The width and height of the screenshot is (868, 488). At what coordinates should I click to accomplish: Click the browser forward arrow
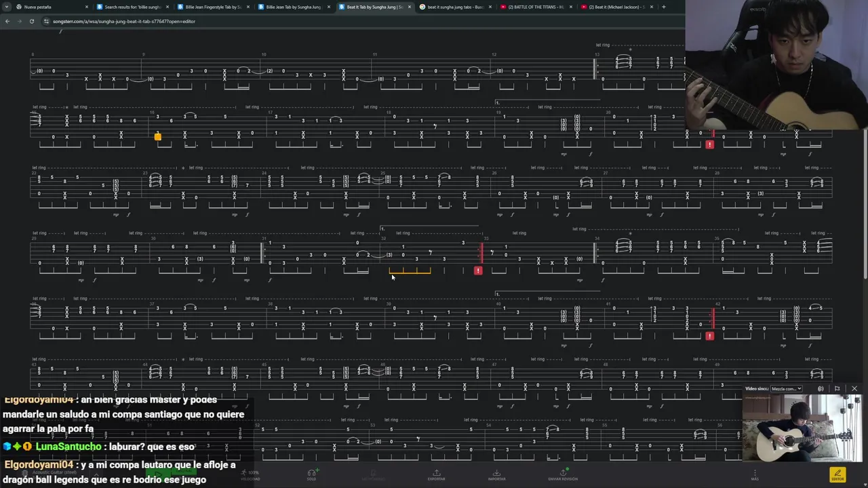pos(19,21)
